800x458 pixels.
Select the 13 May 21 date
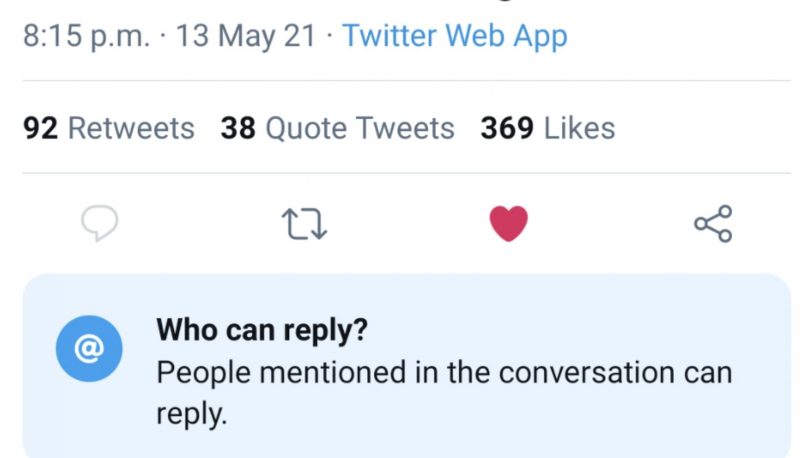click(x=246, y=36)
